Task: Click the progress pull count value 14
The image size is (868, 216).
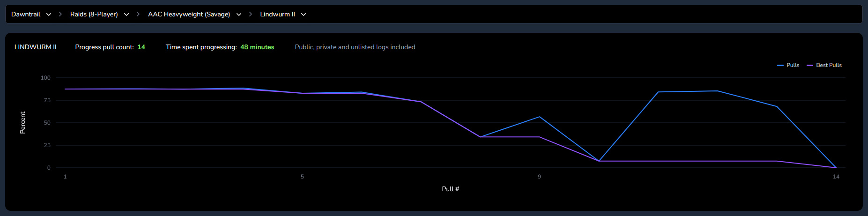Action: tap(141, 47)
